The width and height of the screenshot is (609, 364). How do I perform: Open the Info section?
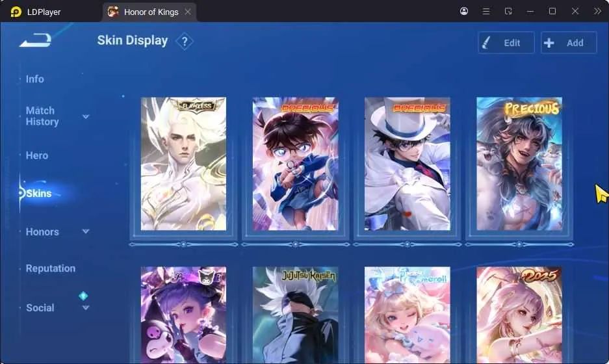(34, 79)
